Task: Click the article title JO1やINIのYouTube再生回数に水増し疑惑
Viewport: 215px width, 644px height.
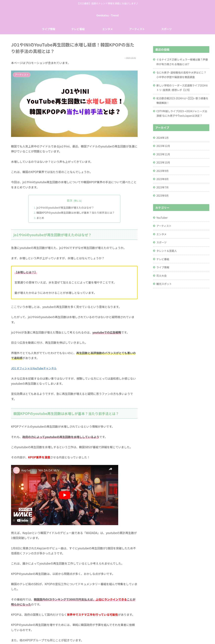Action: 73,48
